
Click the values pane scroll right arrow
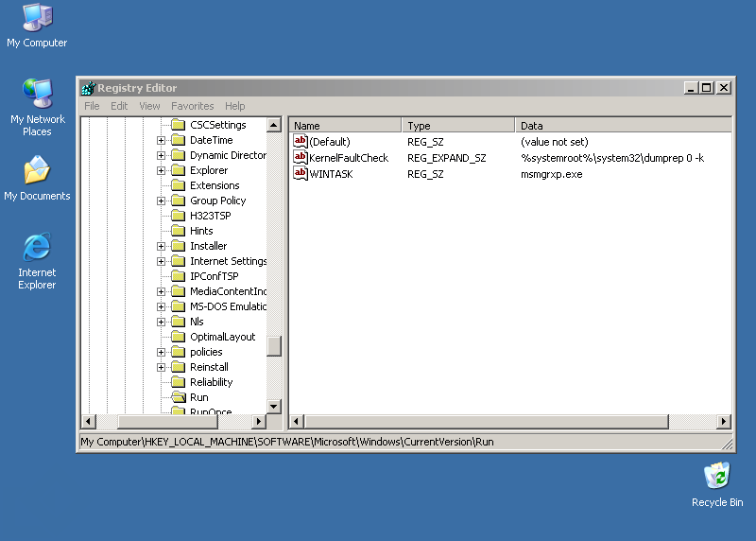click(x=723, y=421)
